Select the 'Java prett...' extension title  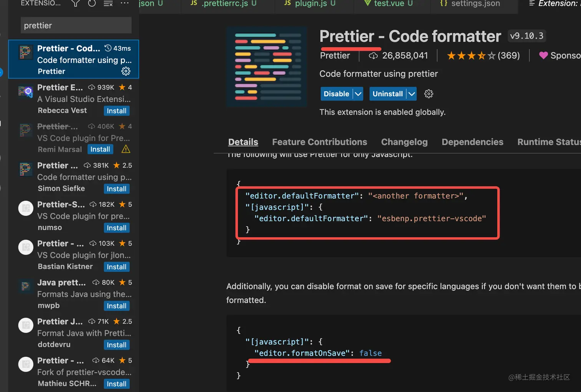tap(61, 282)
